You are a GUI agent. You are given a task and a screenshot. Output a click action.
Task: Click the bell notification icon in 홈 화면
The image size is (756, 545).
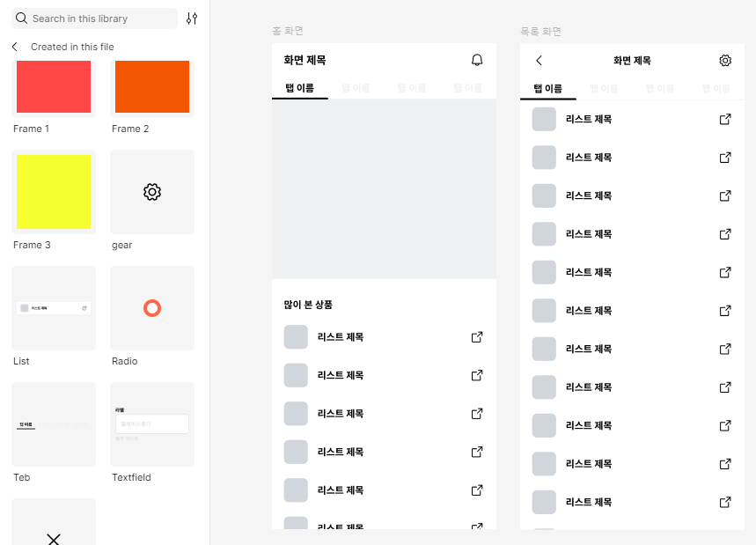477,60
